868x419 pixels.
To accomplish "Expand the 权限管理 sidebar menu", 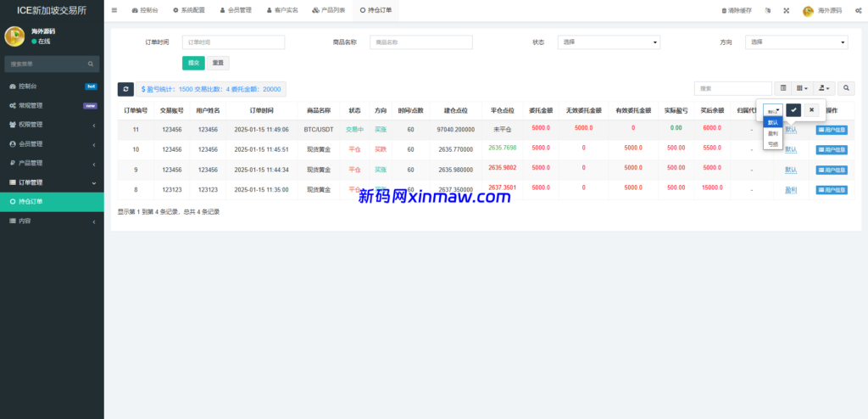I will pyautogui.click(x=52, y=125).
